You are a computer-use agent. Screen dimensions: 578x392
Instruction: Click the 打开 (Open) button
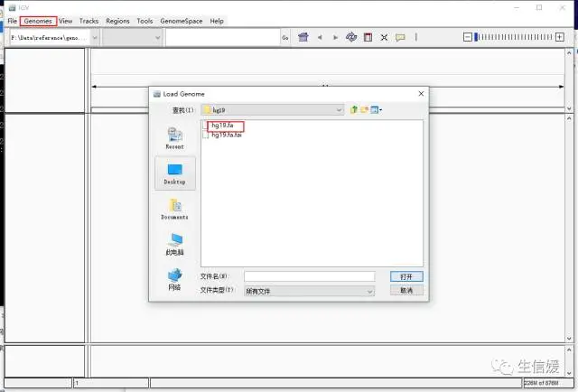point(406,276)
